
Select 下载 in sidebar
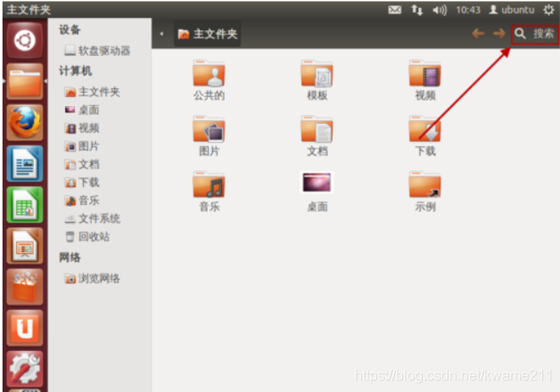click(x=82, y=183)
